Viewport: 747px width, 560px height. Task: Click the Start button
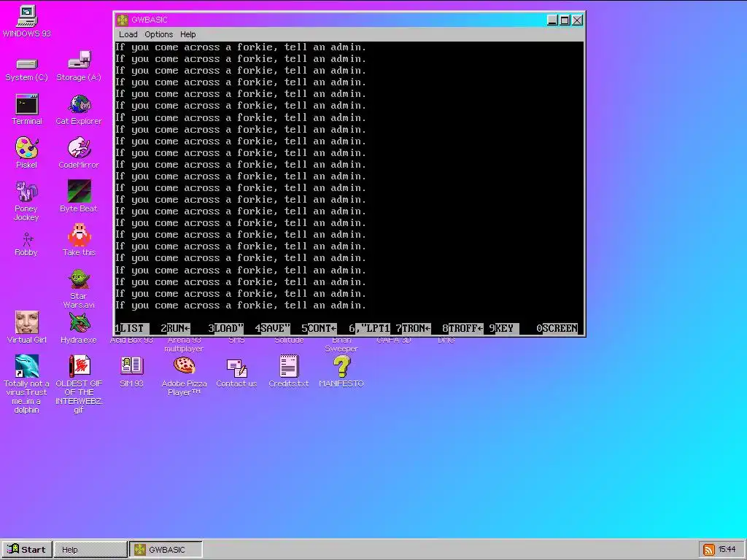27,550
